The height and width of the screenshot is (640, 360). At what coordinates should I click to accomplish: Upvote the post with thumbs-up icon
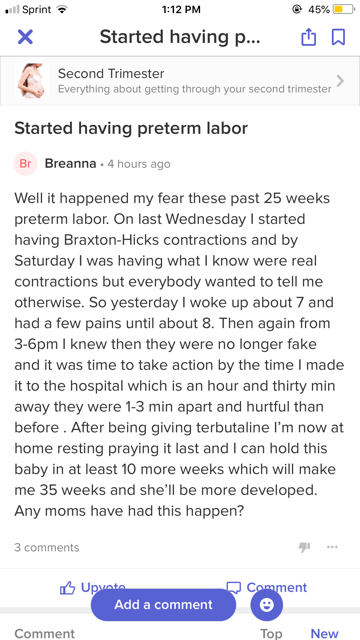68,588
